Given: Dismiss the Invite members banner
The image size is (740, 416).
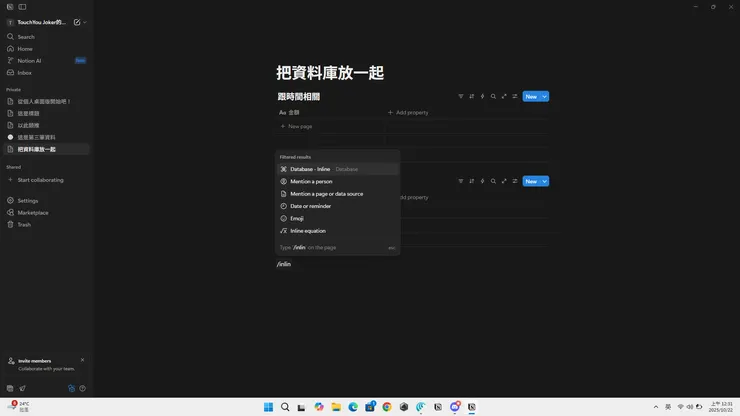Looking at the screenshot, I should click(x=83, y=360).
